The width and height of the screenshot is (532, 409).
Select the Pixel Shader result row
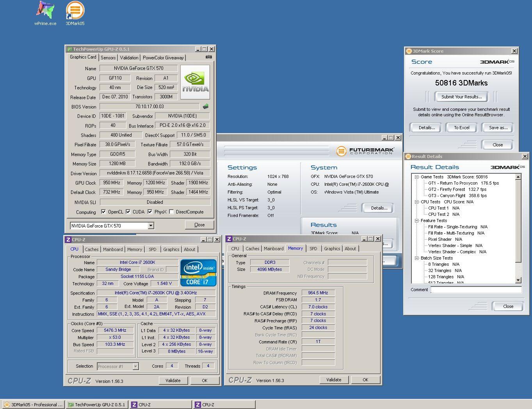[x=445, y=239]
